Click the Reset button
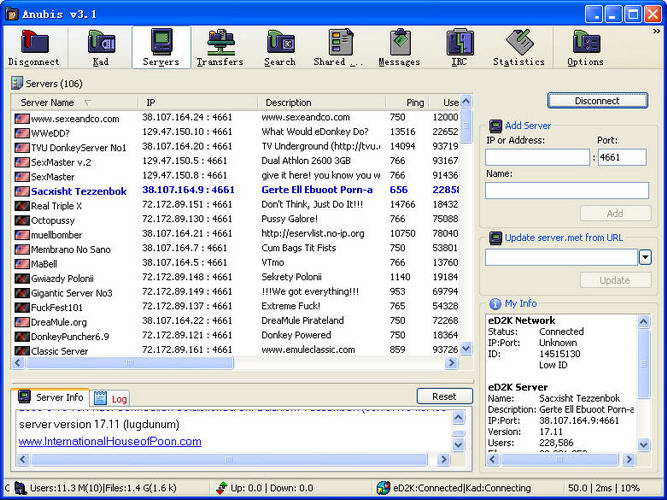The width and height of the screenshot is (667, 500). click(x=445, y=396)
